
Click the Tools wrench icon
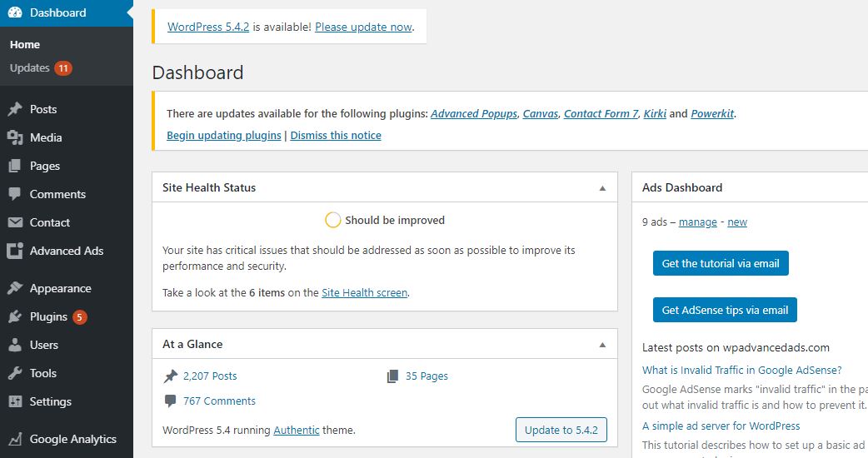click(15, 373)
